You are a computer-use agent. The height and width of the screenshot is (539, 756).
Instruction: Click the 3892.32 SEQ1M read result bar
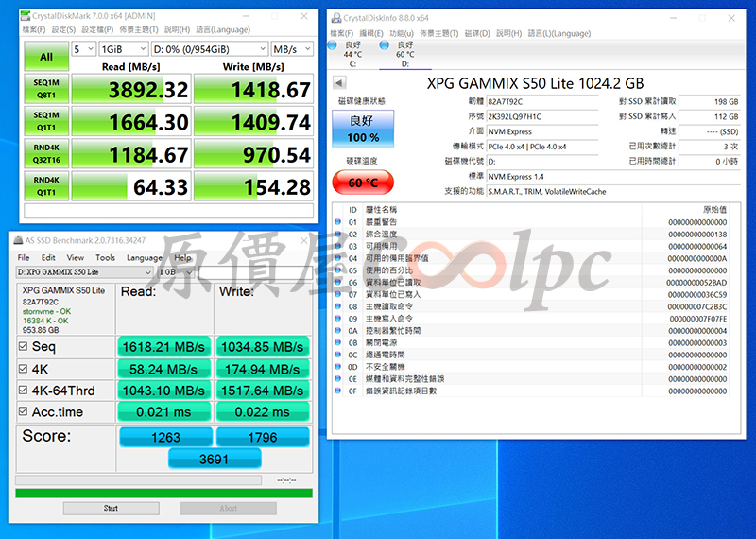(x=131, y=89)
